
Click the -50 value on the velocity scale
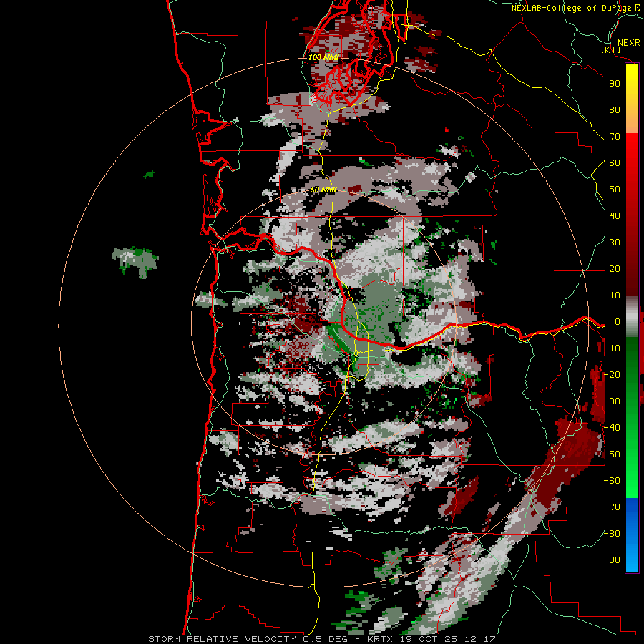pos(612,454)
